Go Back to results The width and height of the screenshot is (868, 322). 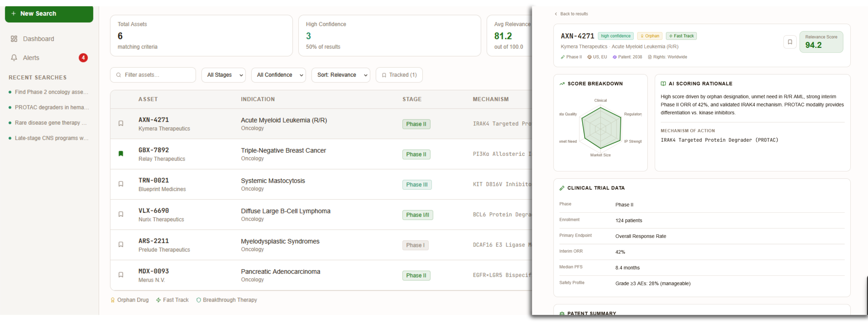574,14
